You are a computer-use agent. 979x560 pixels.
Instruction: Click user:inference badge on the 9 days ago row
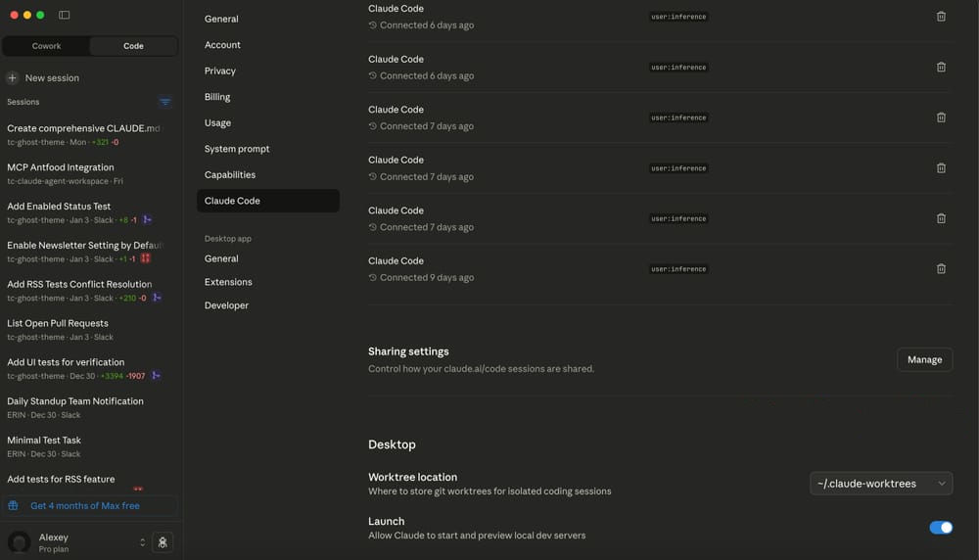click(x=678, y=269)
